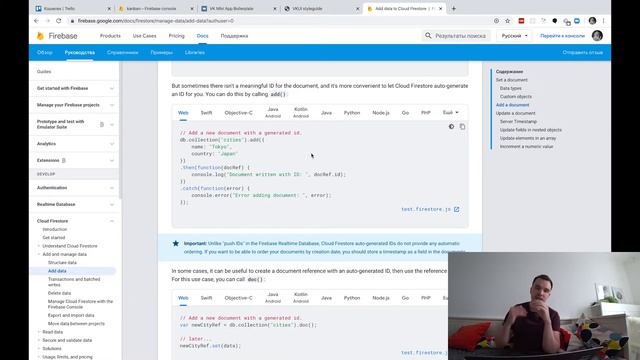Open the Русский language dropdown

[x=514, y=36]
